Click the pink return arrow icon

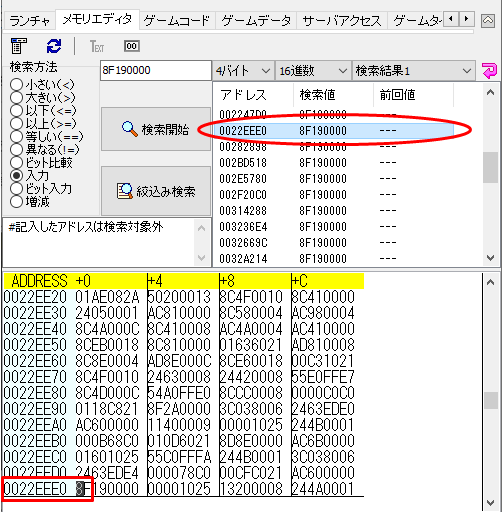[489, 71]
